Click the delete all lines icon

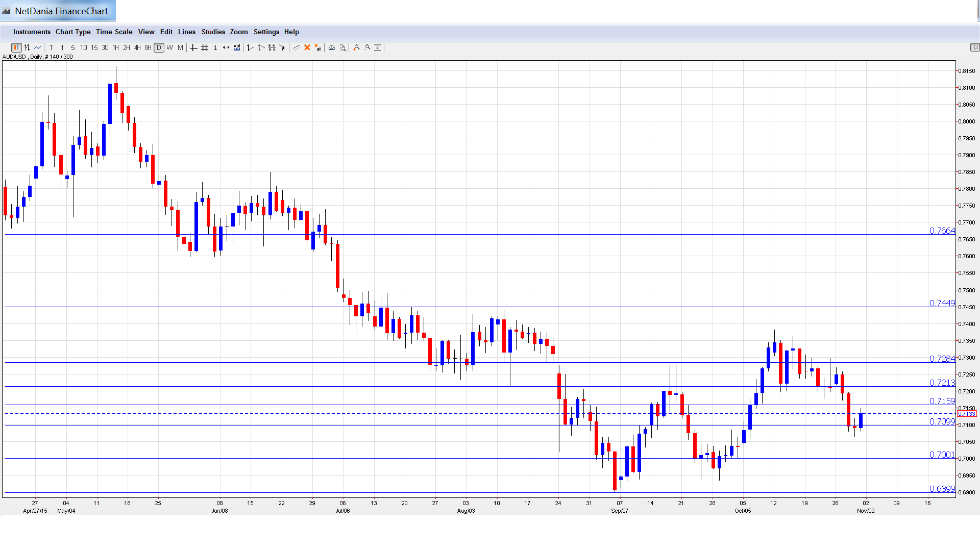click(x=318, y=47)
